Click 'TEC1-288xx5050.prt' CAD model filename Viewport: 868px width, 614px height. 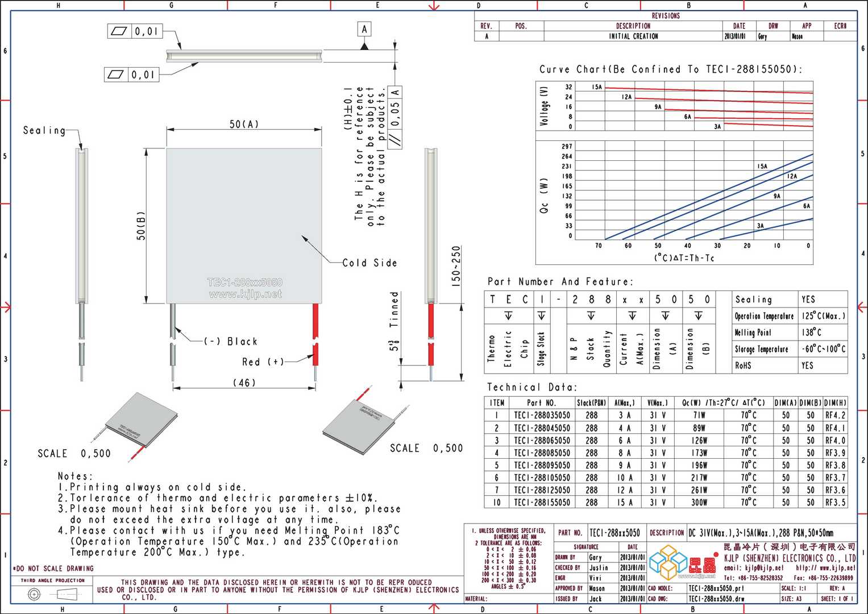(x=716, y=589)
